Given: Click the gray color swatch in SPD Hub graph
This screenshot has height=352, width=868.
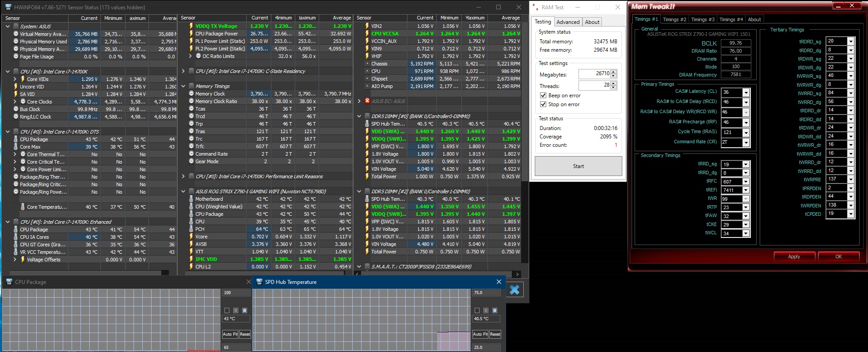Looking at the screenshot, I should (486, 310).
